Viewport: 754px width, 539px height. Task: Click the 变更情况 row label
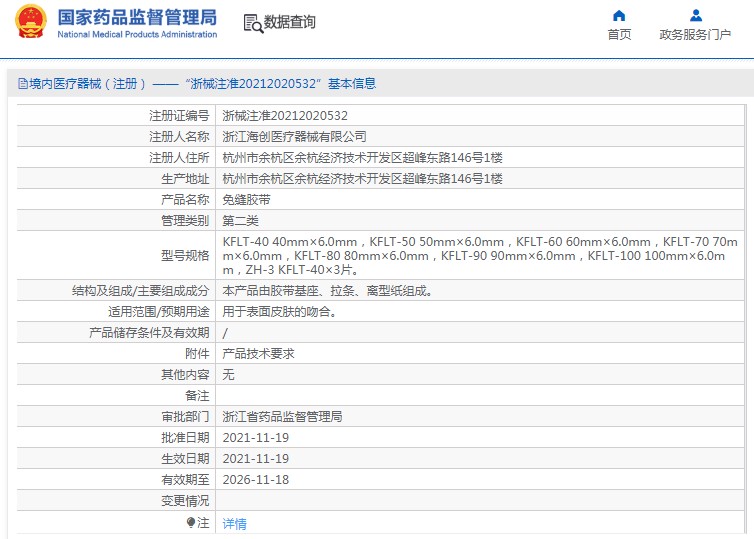185,501
